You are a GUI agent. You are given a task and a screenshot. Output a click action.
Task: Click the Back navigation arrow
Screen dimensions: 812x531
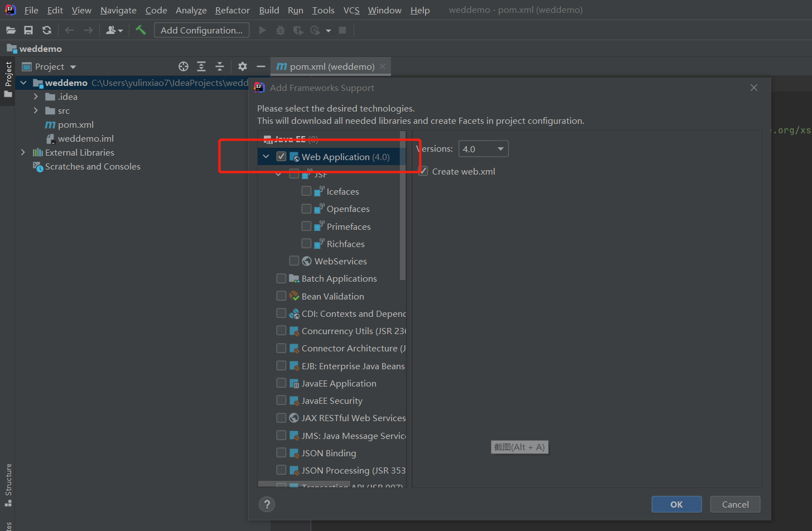coord(70,30)
